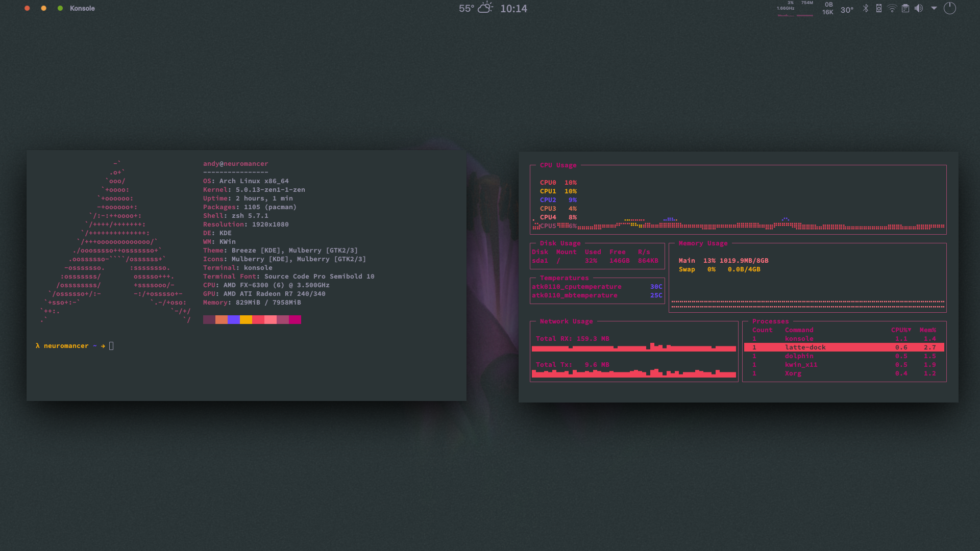This screenshot has width=980, height=551.
Task: Click the 30° temperature widget in panel
Action: tap(847, 10)
